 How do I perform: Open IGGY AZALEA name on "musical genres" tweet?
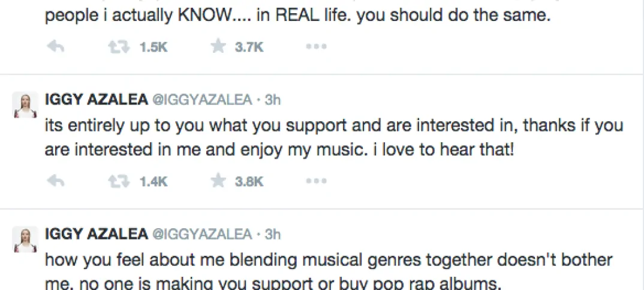97,234
